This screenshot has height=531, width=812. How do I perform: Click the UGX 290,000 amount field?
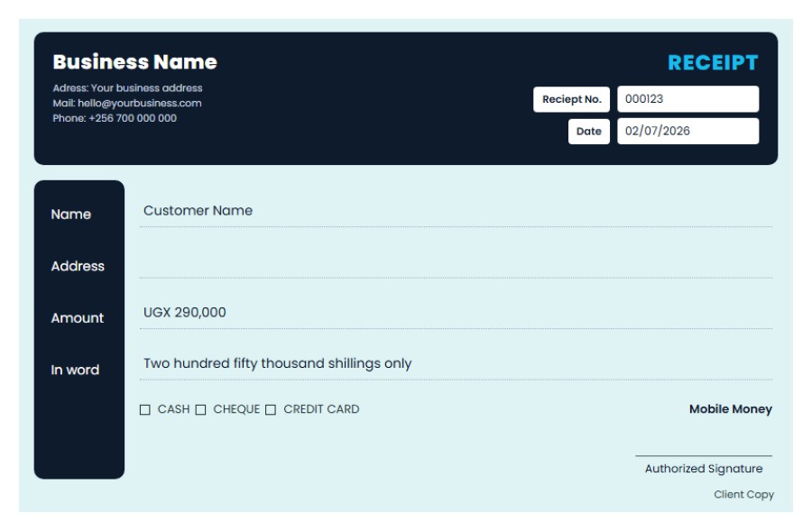click(x=456, y=313)
